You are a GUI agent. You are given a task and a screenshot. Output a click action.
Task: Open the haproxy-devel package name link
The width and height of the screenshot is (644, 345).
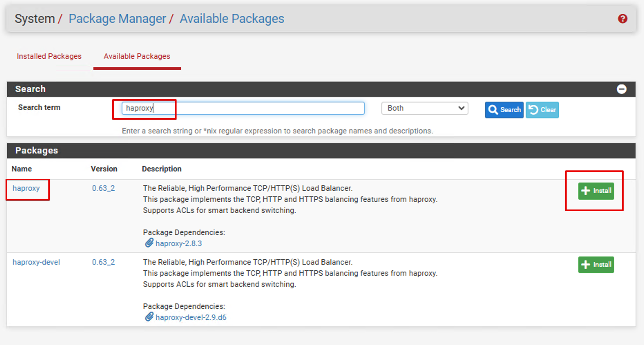pyautogui.click(x=36, y=262)
